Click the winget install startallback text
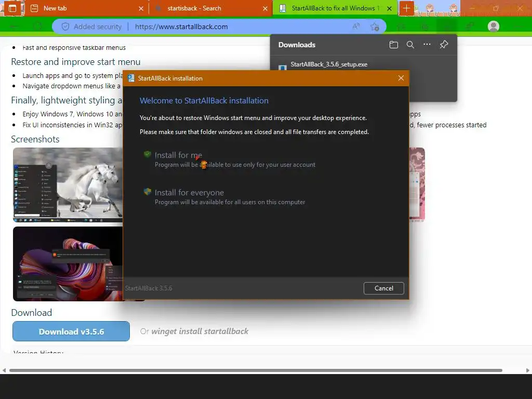Image resolution: width=532 pixels, height=399 pixels. click(x=200, y=331)
